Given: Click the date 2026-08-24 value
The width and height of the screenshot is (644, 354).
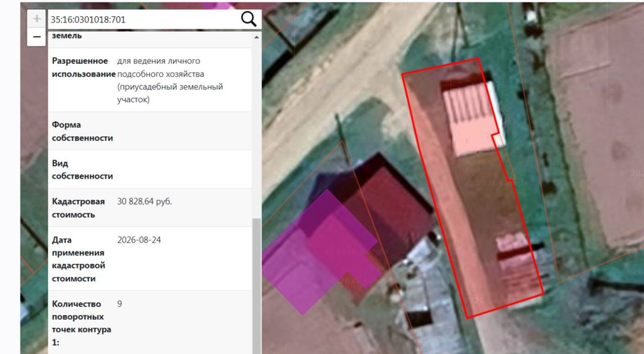Looking at the screenshot, I should tap(139, 240).
